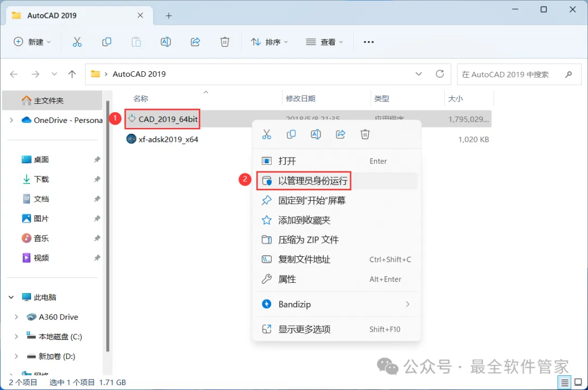Viewport: 588px width, 390px height.
Task: Go up one folder level
Action: pyautogui.click(x=72, y=74)
